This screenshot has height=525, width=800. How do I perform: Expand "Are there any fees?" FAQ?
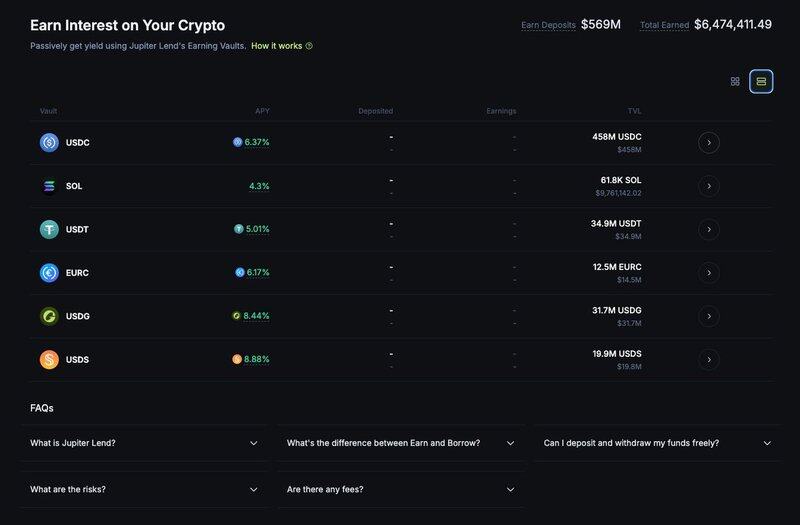400,489
